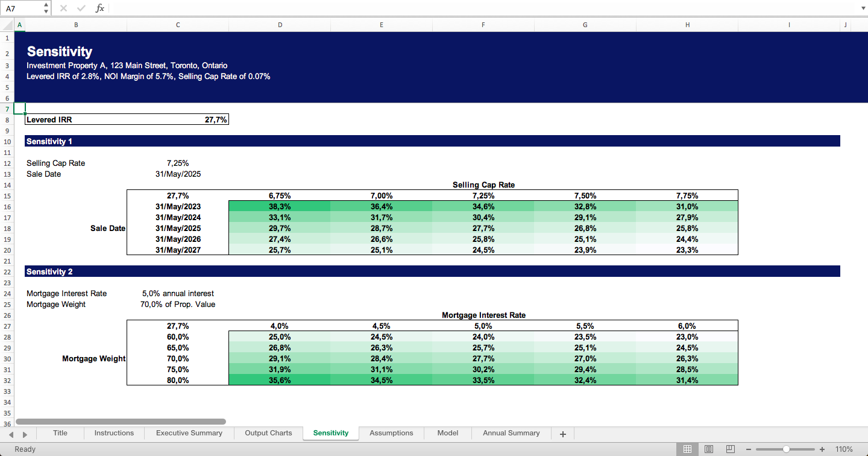Select Page Layout view icon in status bar
The width and height of the screenshot is (868, 456).
click(709, 449)
